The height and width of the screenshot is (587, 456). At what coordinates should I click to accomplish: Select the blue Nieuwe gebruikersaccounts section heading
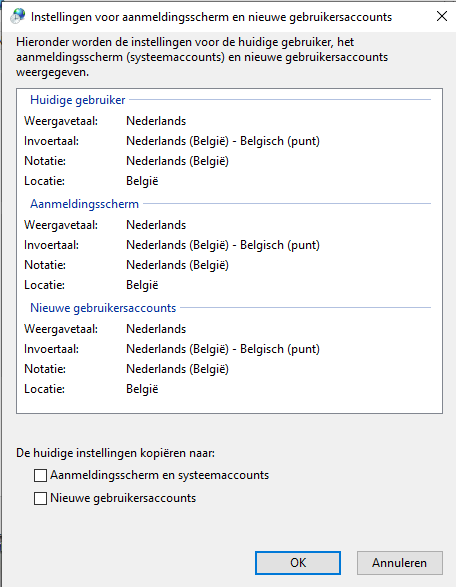tap(103, 308)
